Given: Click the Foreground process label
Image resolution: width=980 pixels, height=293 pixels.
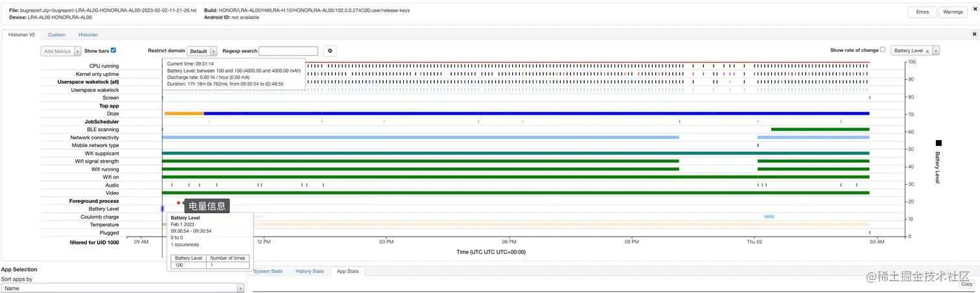Looking at the screenshot, I should tap(94, 201).
